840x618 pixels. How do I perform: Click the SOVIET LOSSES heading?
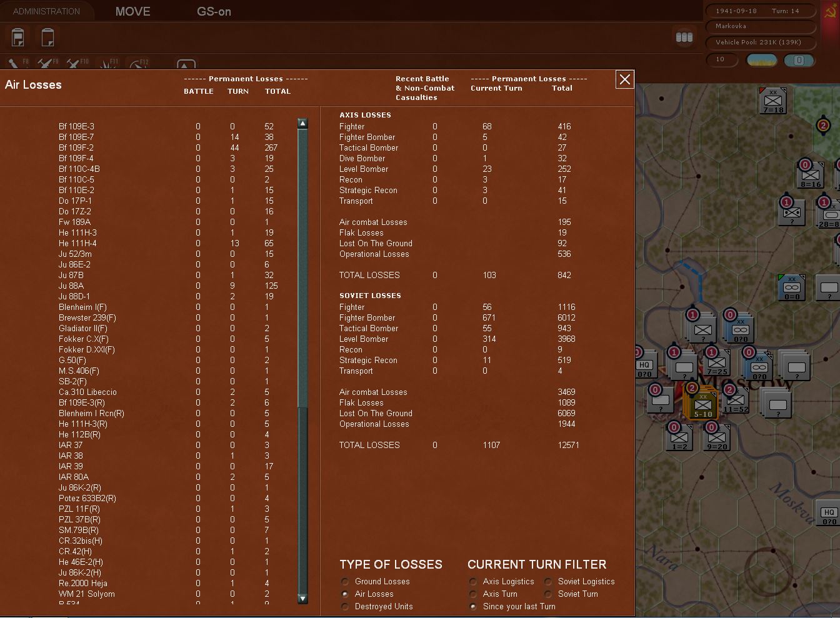[370, 296]
